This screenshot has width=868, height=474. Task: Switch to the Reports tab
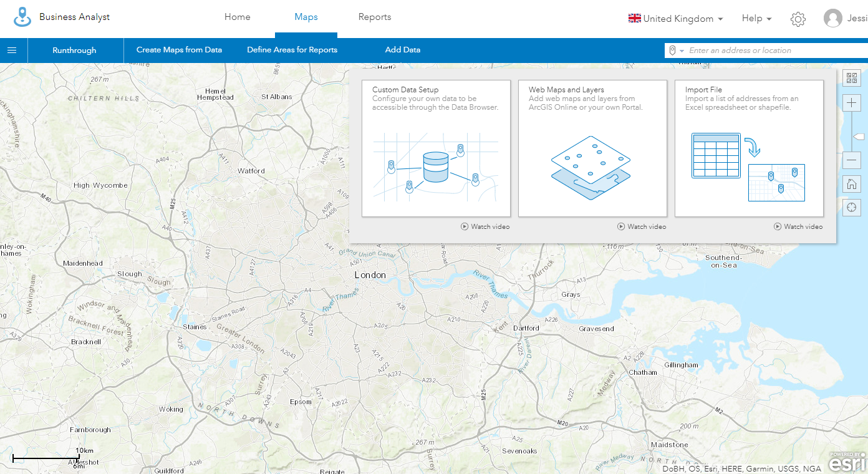tap(375, 17)
